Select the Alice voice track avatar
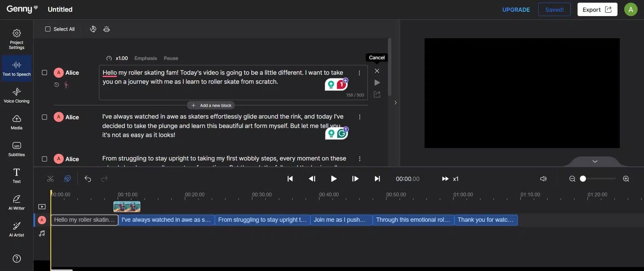Viewport: 644px width, 271px height. pyautogui.click(x=42, y=220)
